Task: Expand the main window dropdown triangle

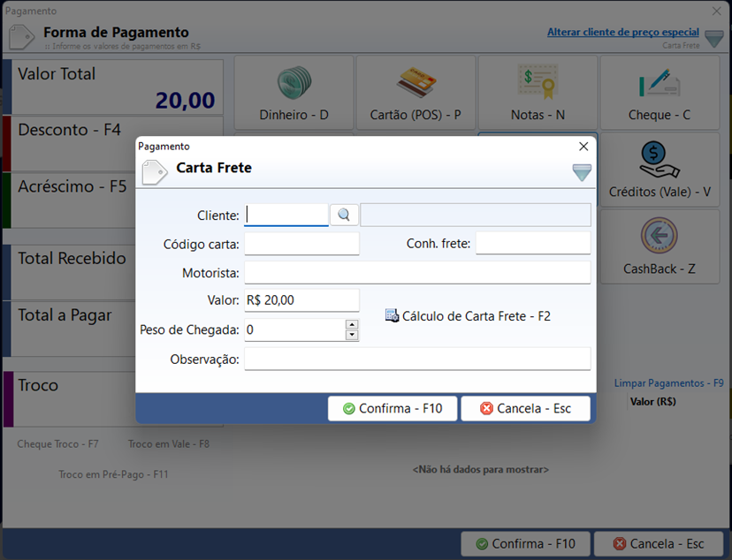Action: coord(713,39)
